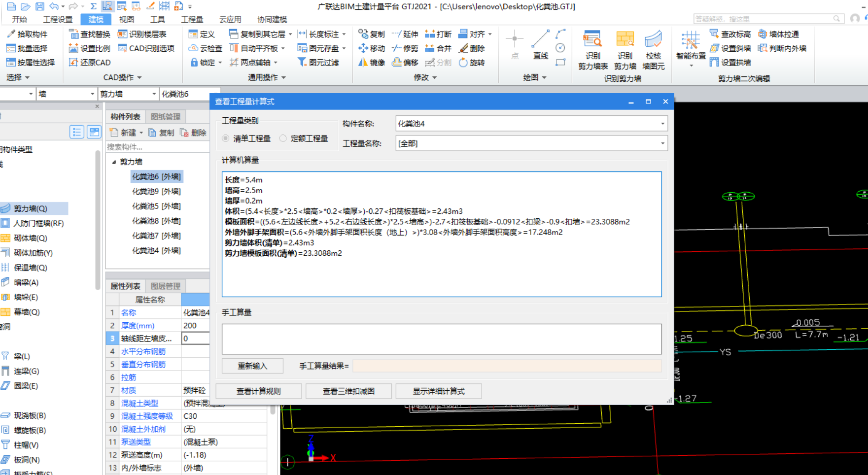This screenshot has height=475, width=868.
Task: Select the 直线 line drawing tool
Action: [x=541, y=45]
